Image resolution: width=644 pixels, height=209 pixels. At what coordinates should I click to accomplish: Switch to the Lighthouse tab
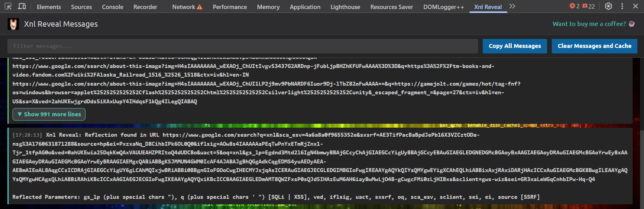click(345, 7)
